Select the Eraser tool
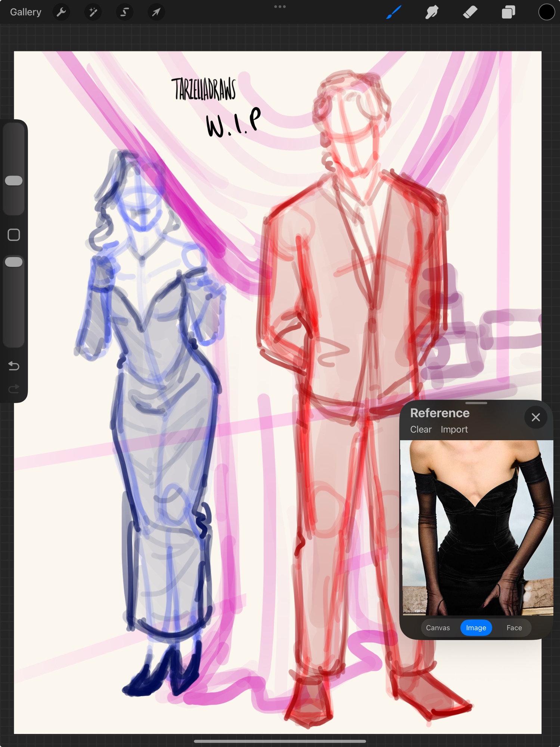 [470, 12]
